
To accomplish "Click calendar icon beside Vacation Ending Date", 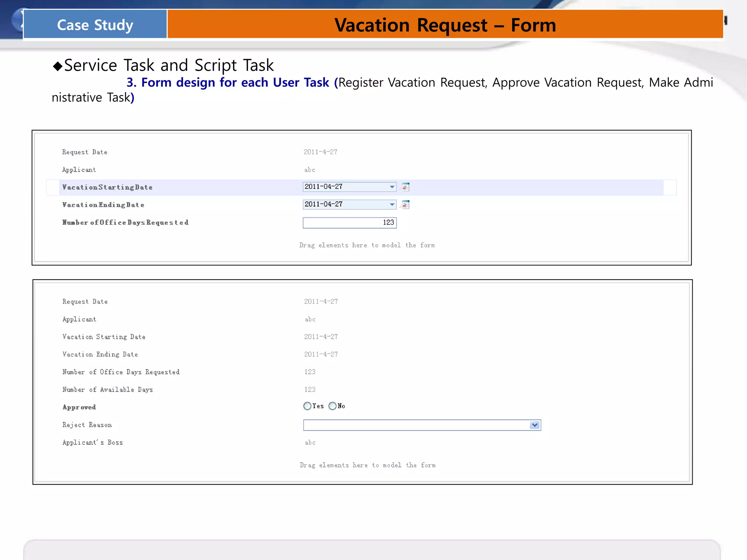I will (405, 205).
